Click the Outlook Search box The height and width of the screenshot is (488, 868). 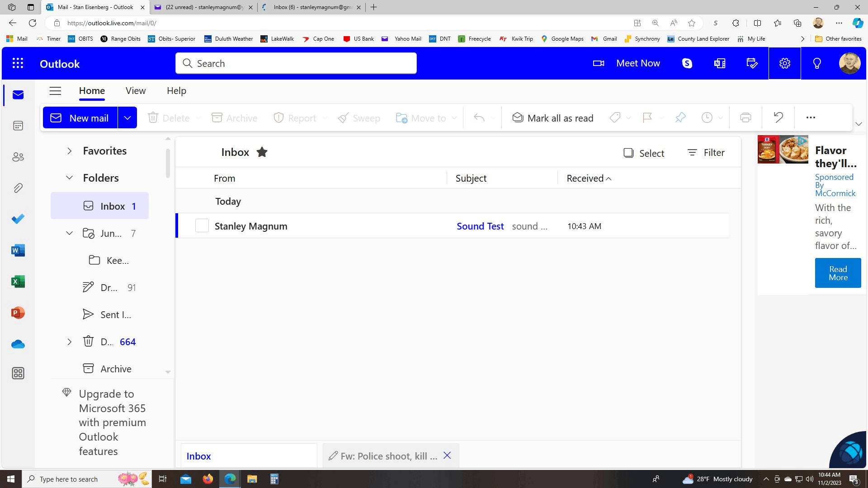[x=296, y=63]
